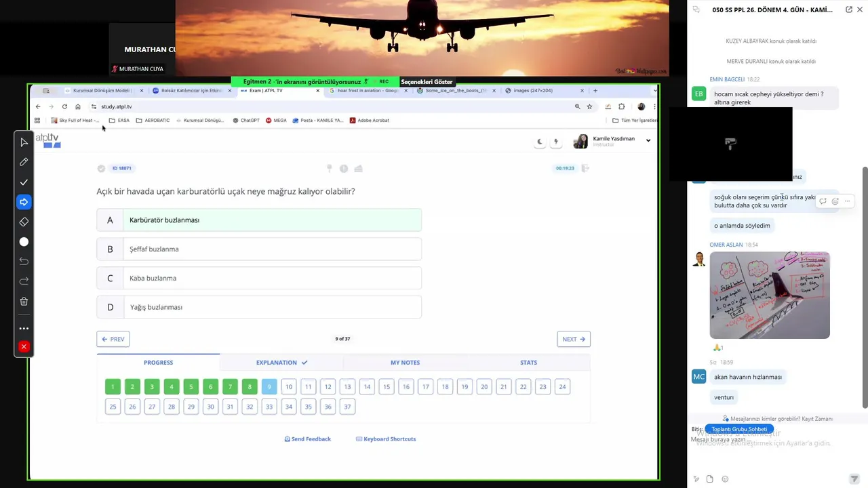868x488 pixels.
Task: Open the browser extensions puzzle icon
Action: pos(622,106)
